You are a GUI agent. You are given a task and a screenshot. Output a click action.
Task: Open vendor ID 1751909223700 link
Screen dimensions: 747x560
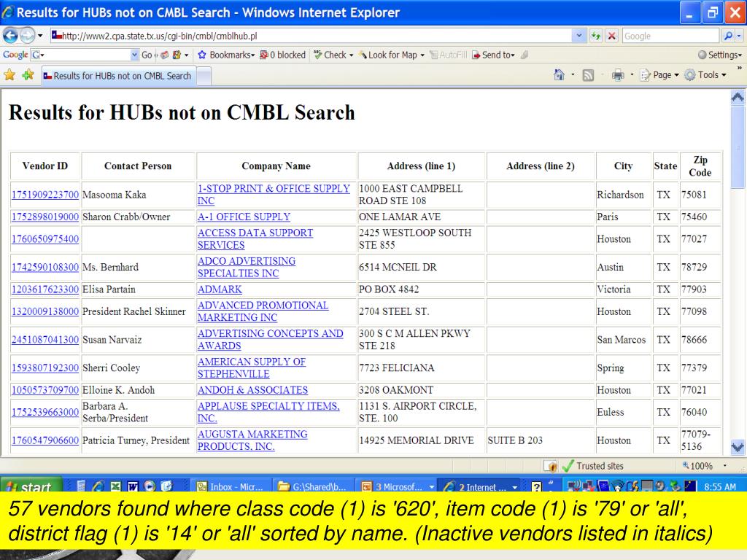[x=45, y=195]
